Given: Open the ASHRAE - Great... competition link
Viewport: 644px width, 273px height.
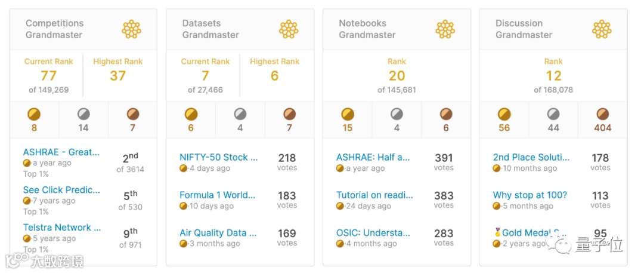Looking at the screenshot, I should coord(61,152).
